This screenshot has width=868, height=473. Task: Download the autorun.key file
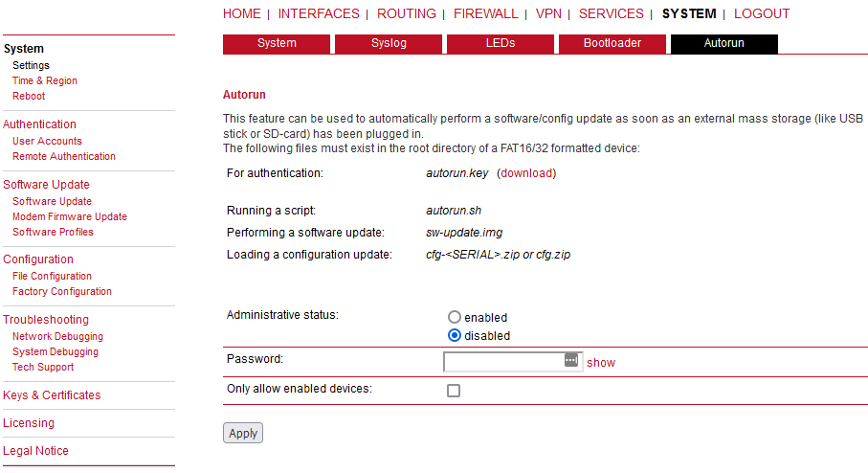point(526,172)
